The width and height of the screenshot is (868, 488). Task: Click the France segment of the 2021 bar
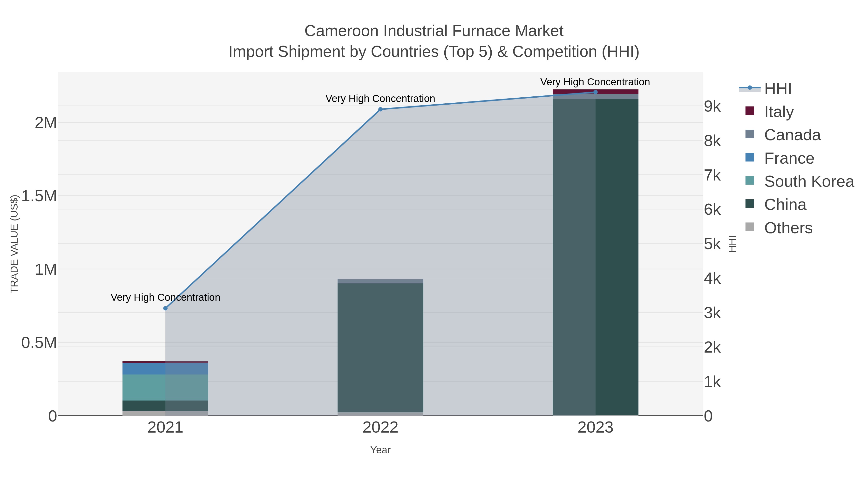[x=165, y=368]
